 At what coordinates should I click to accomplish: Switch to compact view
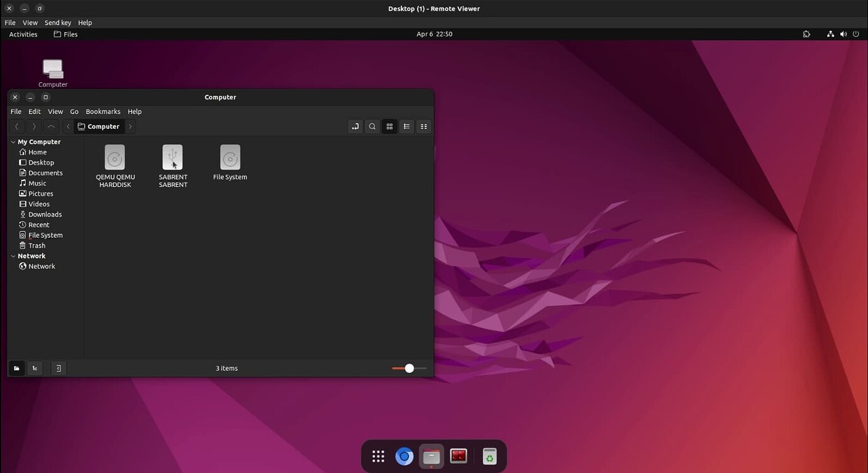424,126
